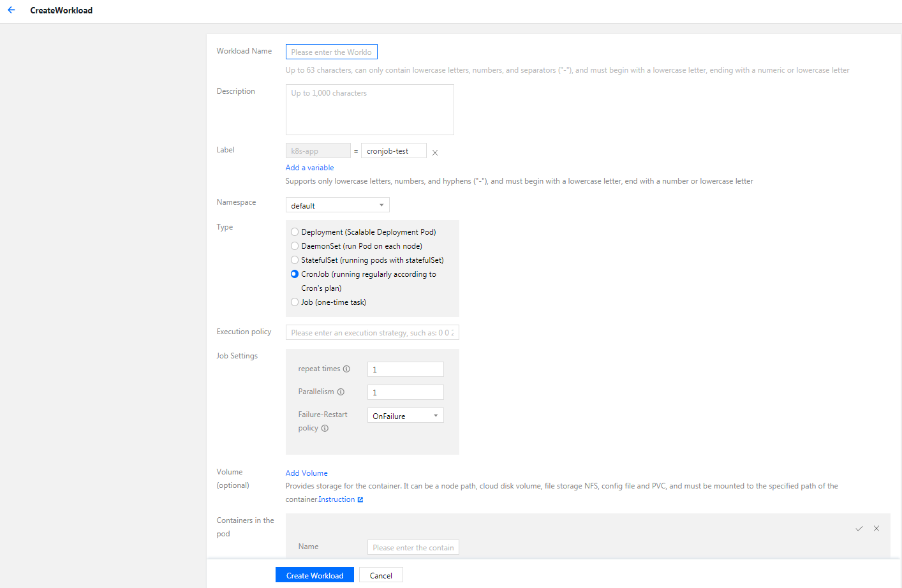902x588 pixels.
Task: Confirm container with the checkmark icon
Action: [x=859, y=529]
